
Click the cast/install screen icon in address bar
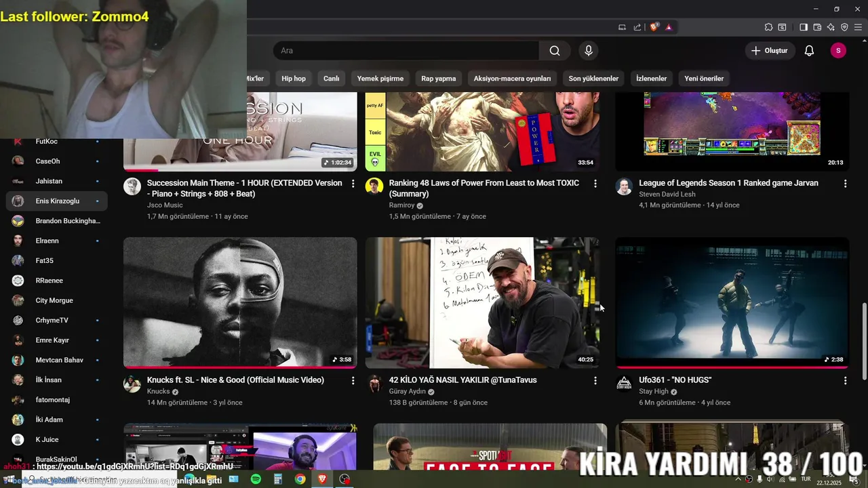pos(622,27)
